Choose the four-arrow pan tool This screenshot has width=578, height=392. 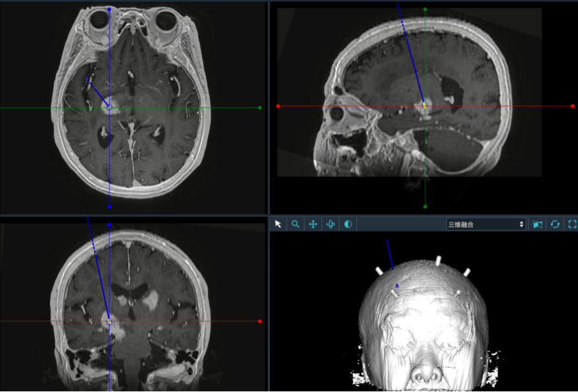point(313,224)
